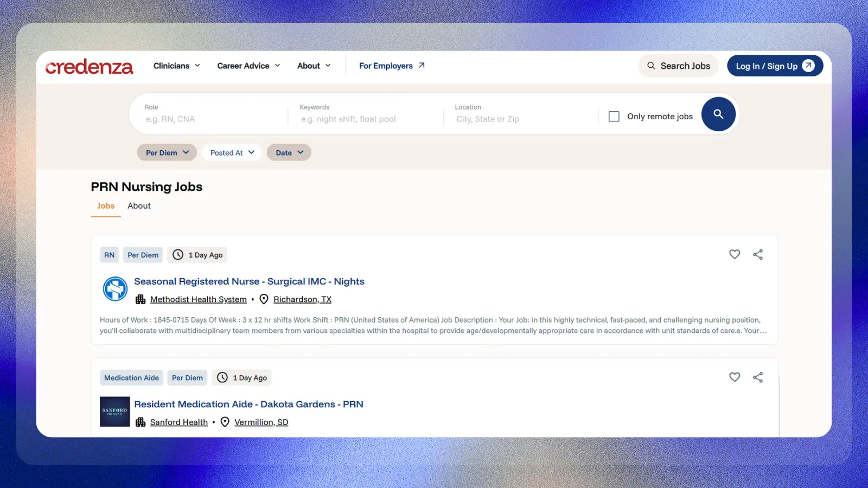
Task: Open the Vermillion, SD location link
Action: point(261,422)
